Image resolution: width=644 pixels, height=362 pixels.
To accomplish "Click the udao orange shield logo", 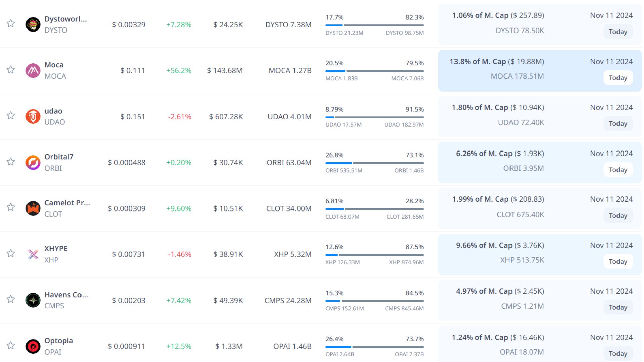I will 33,117.
